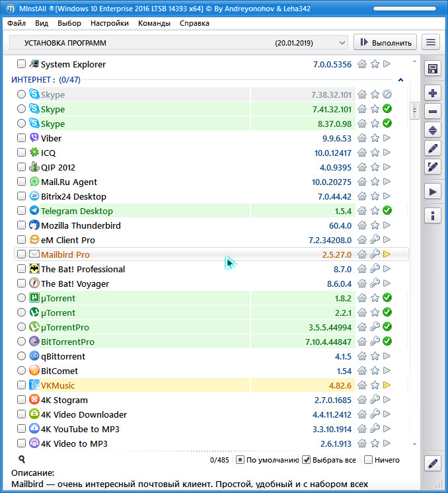Click run arrow for System Explorer
This screenshot has height=493, width=448.
tap(387, 64)
